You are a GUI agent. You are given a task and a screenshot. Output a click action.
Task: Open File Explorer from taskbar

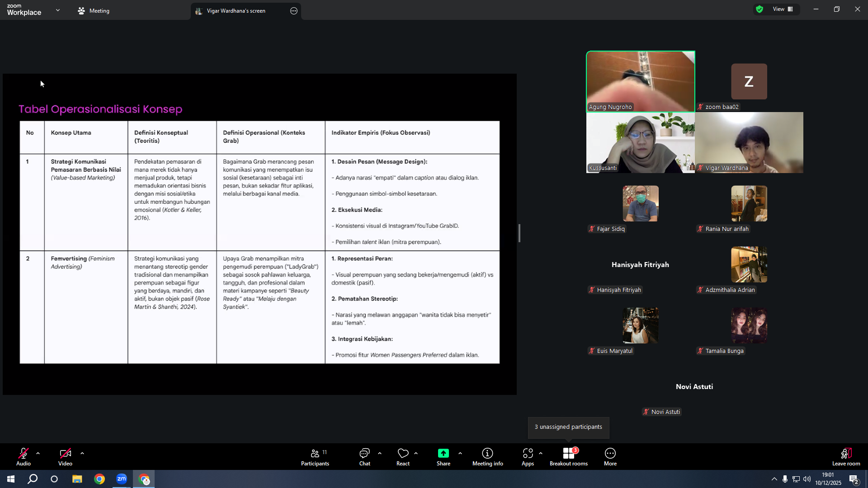coord(77,479)
